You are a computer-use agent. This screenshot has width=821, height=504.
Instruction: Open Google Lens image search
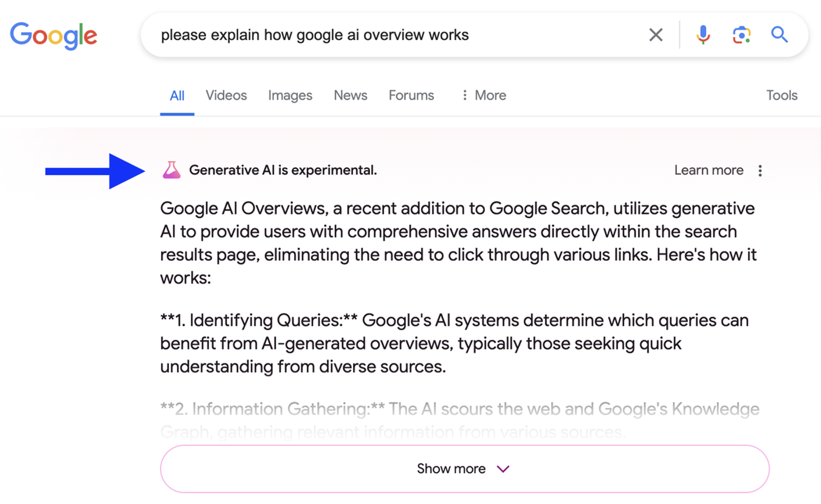point(741,35)
